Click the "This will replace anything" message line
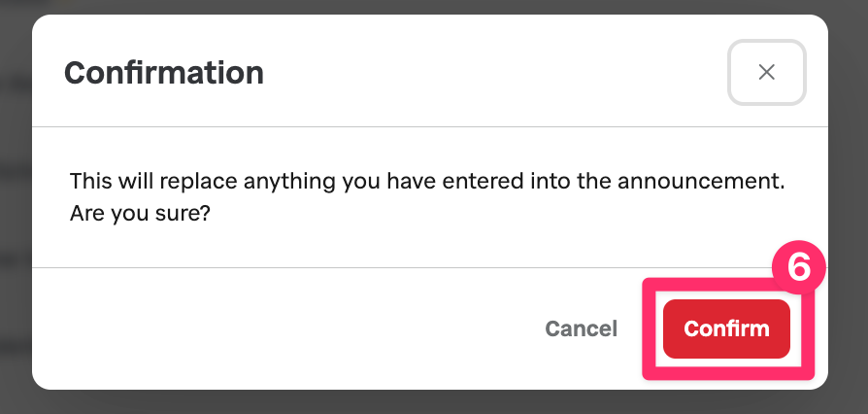868x414 pixels. point(427,182)
